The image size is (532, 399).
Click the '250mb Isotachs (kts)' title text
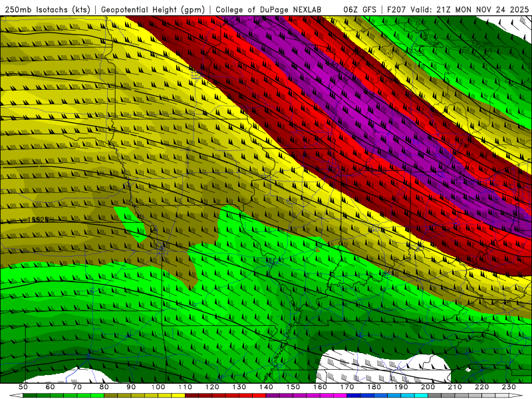pos(48,9)
